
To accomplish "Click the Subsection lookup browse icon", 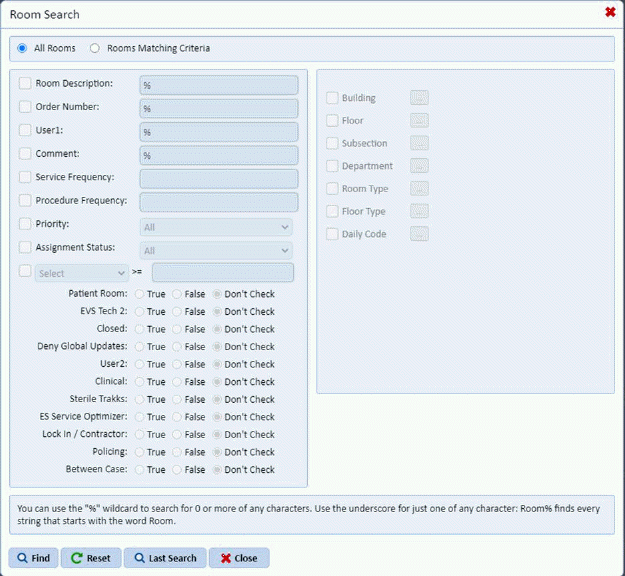I will click(x=419, y=144).
